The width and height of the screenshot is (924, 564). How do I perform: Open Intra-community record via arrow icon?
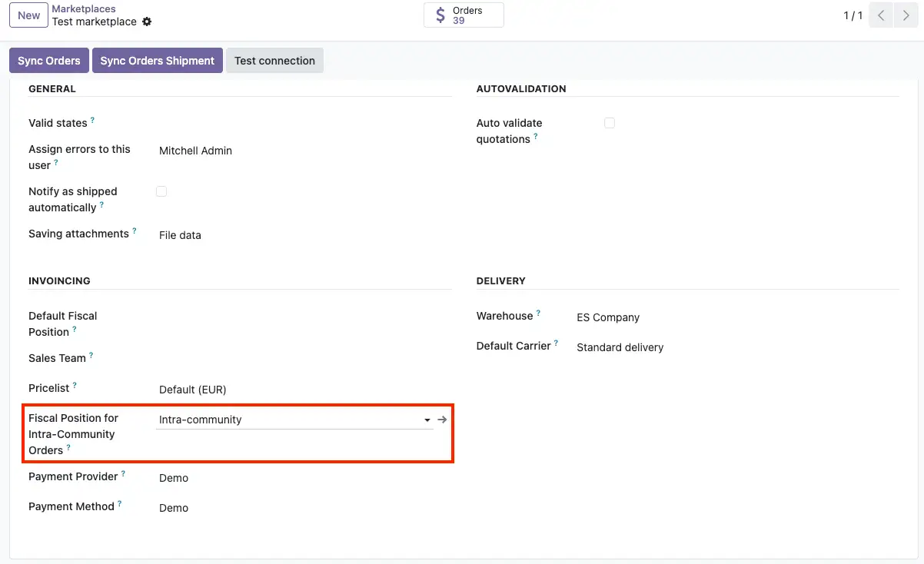442,420
